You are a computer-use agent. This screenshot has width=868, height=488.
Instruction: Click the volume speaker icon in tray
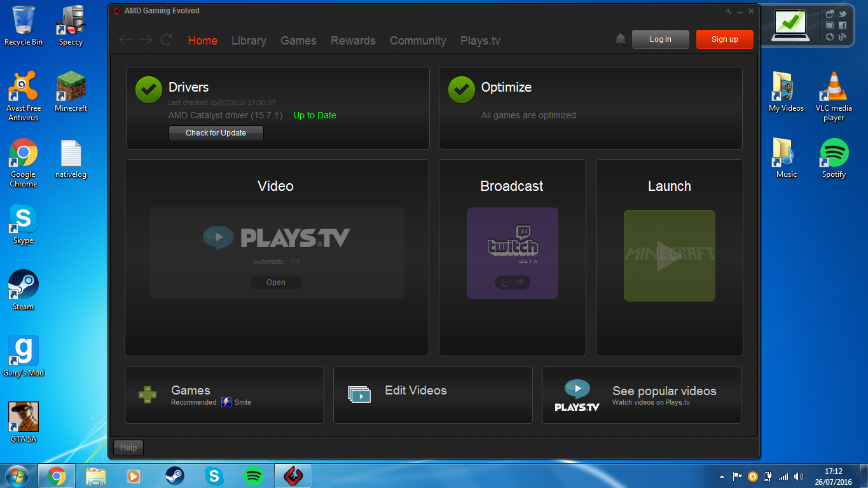[799, 476]
